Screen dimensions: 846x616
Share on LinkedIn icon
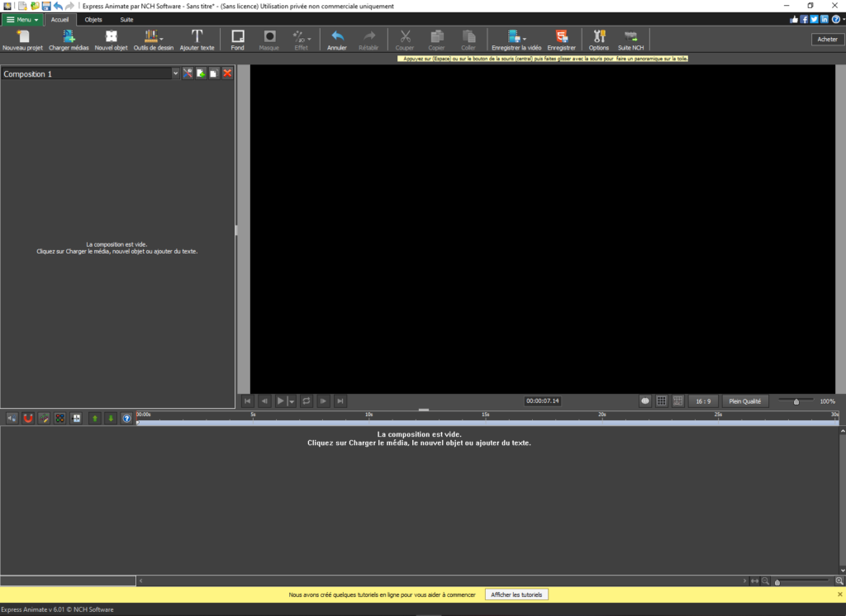click(x=825, y=20)
